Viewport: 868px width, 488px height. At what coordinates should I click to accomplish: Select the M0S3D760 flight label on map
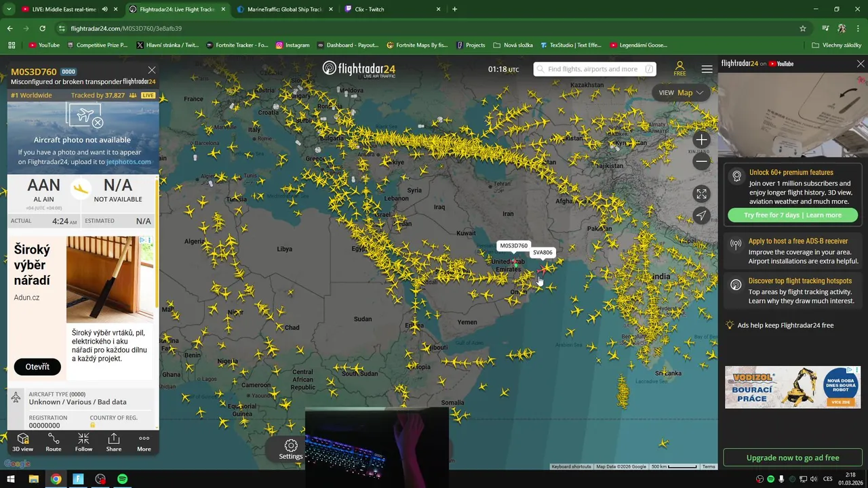(513, 245)
